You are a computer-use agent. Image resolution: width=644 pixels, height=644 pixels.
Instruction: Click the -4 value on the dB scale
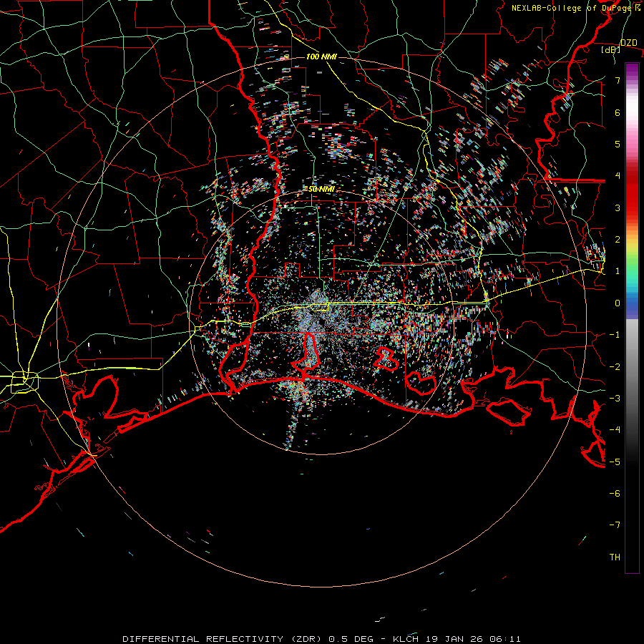point(615,430)
